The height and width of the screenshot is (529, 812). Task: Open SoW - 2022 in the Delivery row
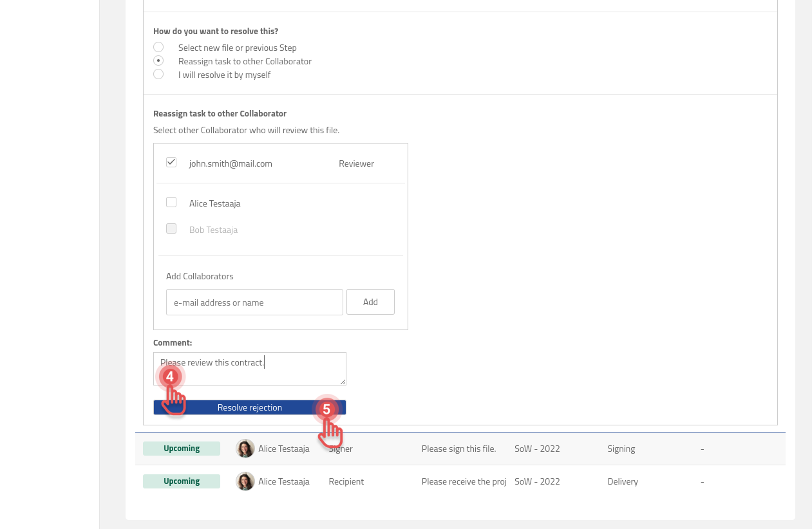tap(537, 481)
